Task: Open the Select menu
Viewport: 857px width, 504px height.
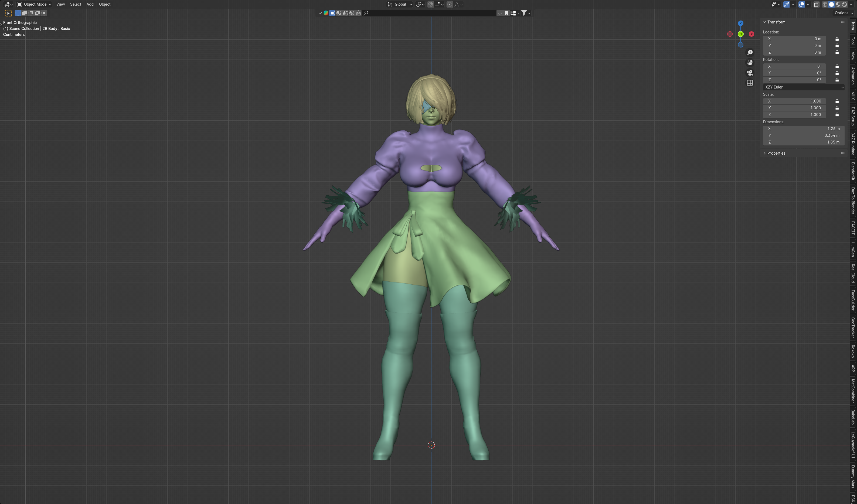Action: click(76, 4)
